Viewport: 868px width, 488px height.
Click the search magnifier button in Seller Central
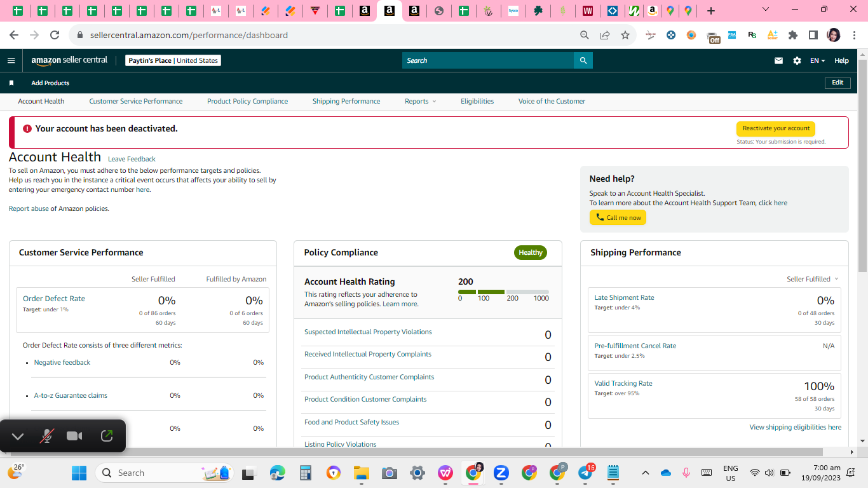[x=583, y=60]
